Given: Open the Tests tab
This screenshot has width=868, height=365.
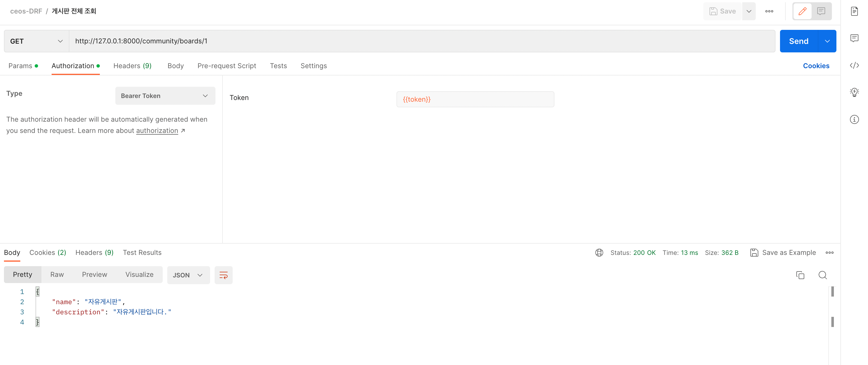Looking at the screenshot, I should 278,66.
